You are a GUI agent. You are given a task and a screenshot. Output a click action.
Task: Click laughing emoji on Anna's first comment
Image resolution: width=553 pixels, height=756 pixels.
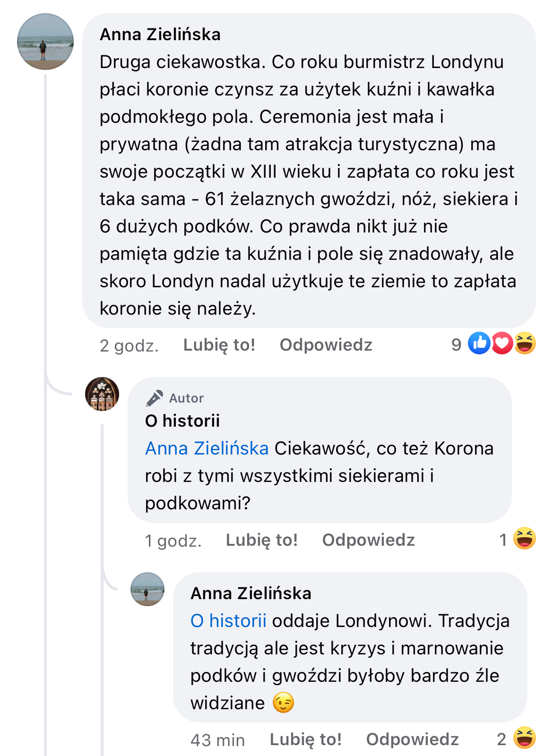(x=525, y=344)
